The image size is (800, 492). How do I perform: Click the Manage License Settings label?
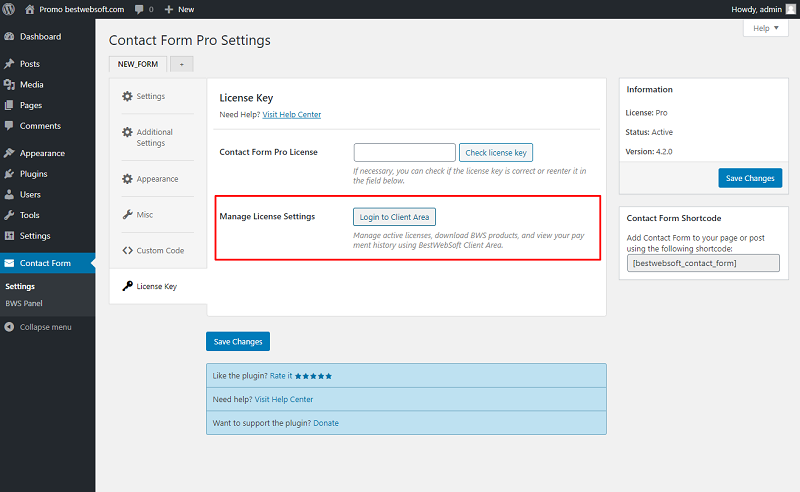pyautogui.click(x=267, y=216)
